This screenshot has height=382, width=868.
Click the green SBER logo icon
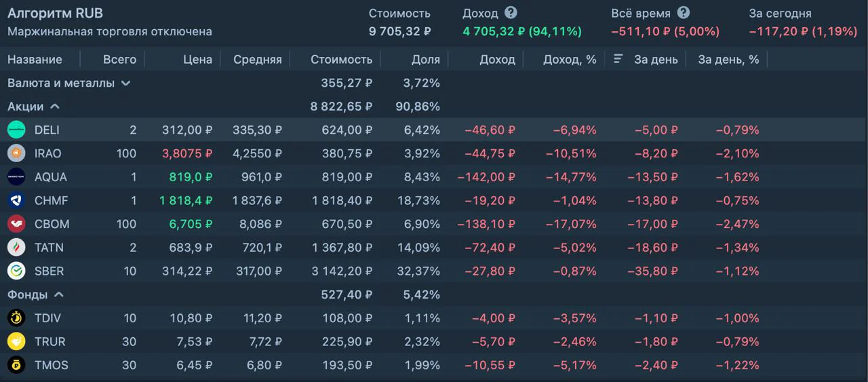[x=16, y=271]
